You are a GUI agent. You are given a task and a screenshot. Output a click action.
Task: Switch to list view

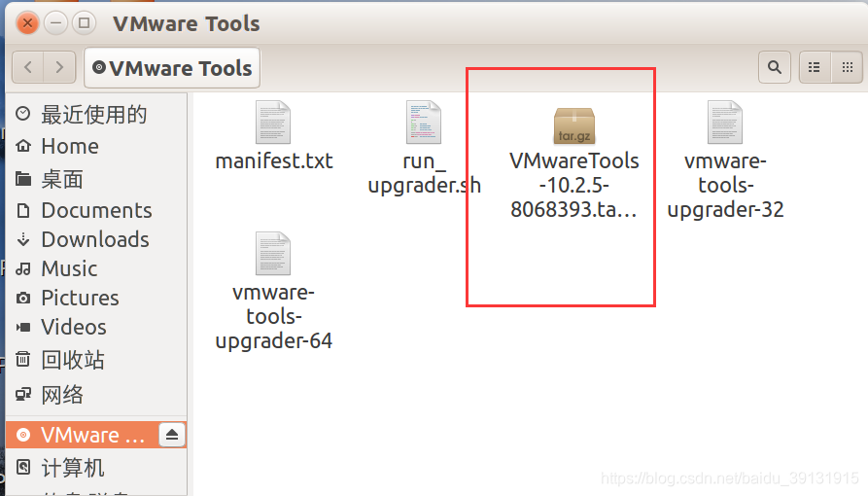tap(815, 68)
